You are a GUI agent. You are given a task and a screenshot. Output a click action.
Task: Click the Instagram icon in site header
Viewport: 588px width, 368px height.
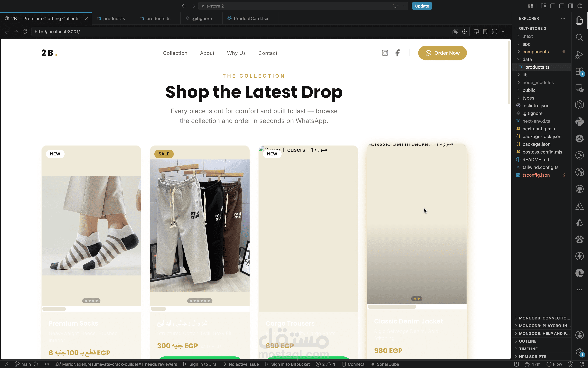[x=385, y=53]
